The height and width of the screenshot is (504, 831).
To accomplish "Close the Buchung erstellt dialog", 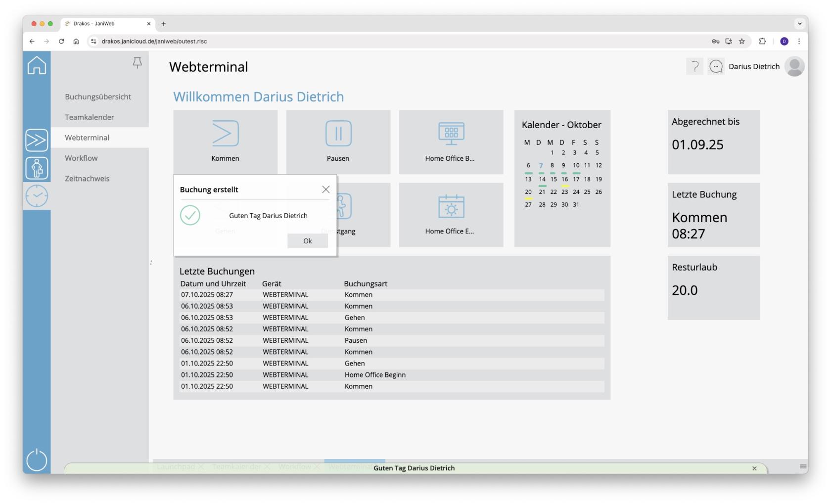I will click(325, 189).
